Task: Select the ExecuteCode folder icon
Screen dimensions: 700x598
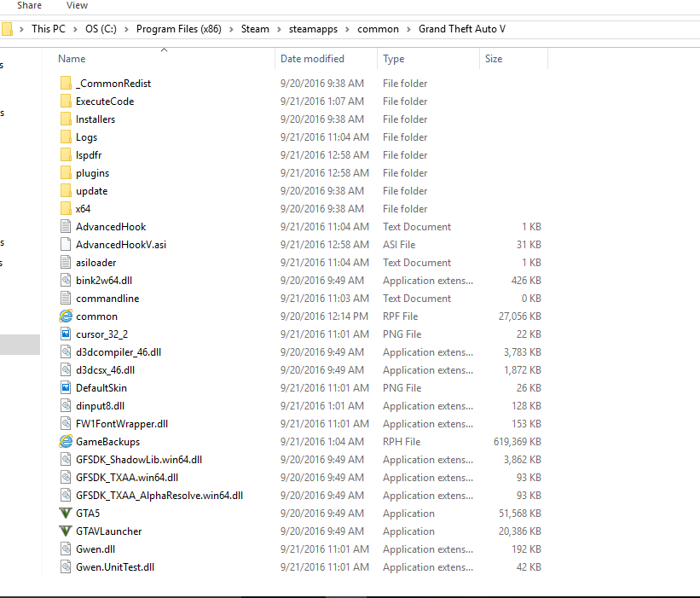Action: pyautogui.click(x=66, y=101)
